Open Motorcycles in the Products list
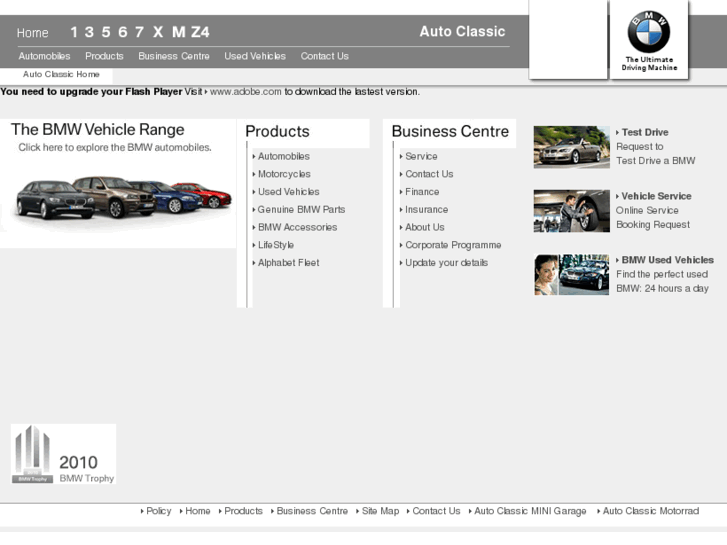The image size is (727, 545). 284,174
